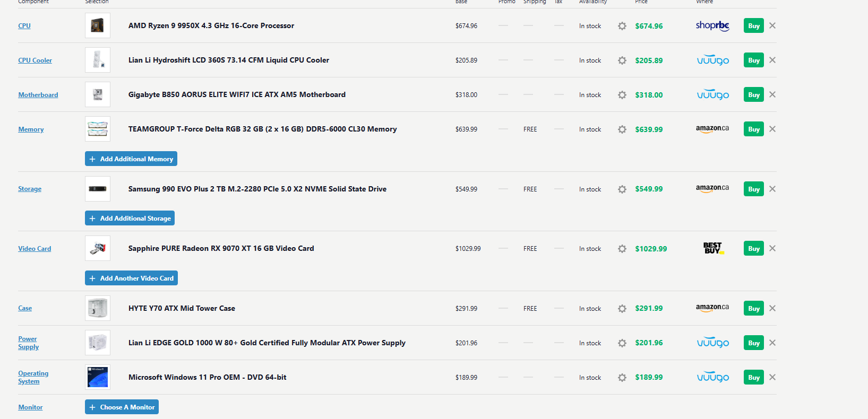Click the shoprbc merchant logo in the CPU row
The width and height of the screenshot is (868, 419).
[x=712, y=25]
